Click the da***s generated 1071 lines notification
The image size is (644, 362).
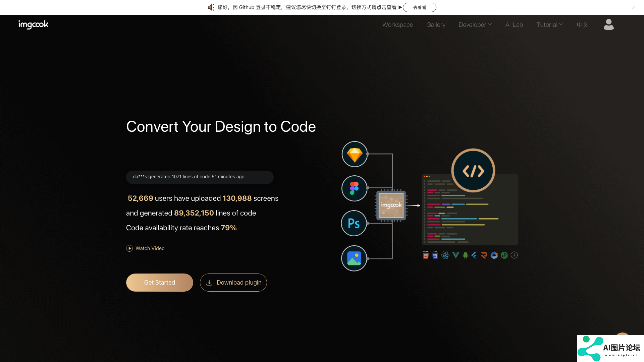click(200, 177)
